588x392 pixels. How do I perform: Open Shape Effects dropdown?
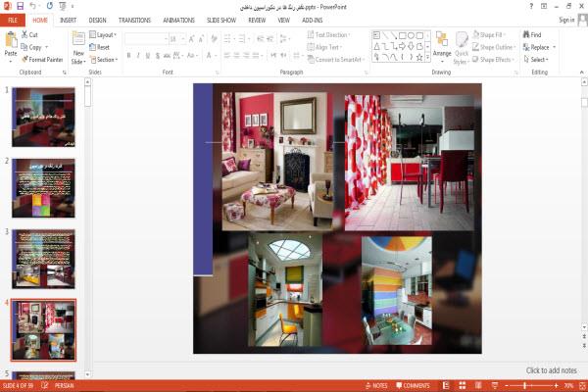tap(494, 60)
